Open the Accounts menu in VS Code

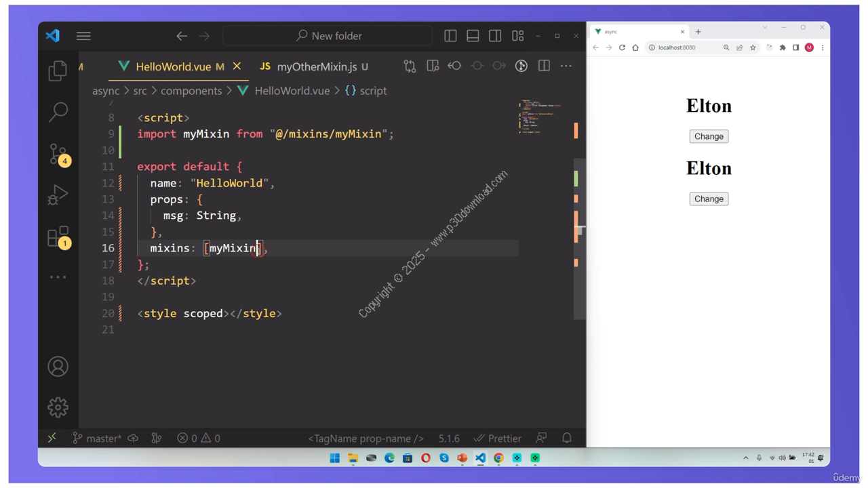pos(58,367)
